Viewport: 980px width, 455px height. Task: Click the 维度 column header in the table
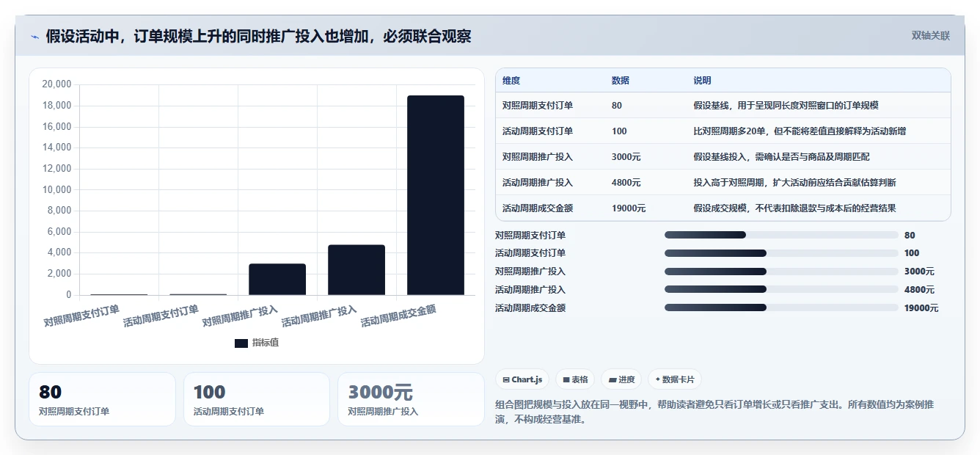(x=511, y=81)
